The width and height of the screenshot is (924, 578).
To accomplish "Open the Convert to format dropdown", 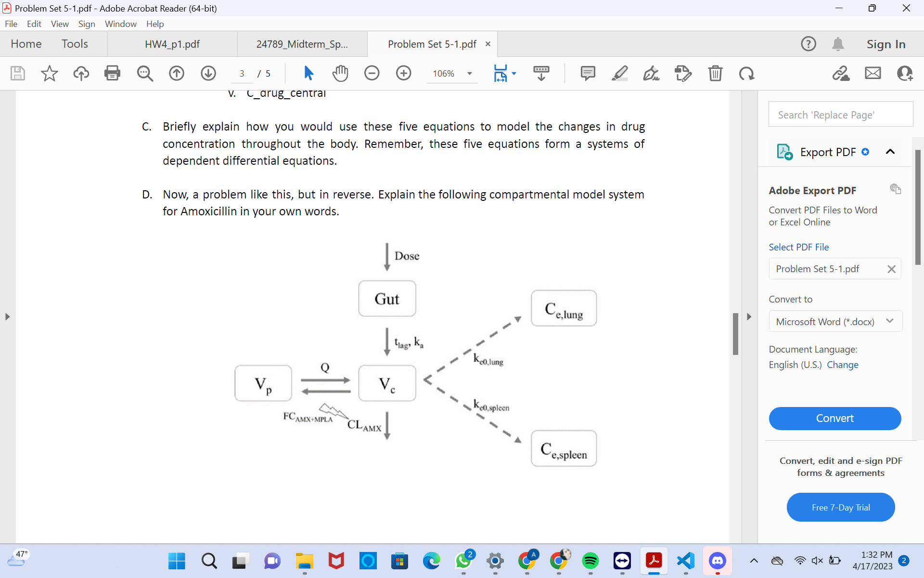I will coord(889,321).
